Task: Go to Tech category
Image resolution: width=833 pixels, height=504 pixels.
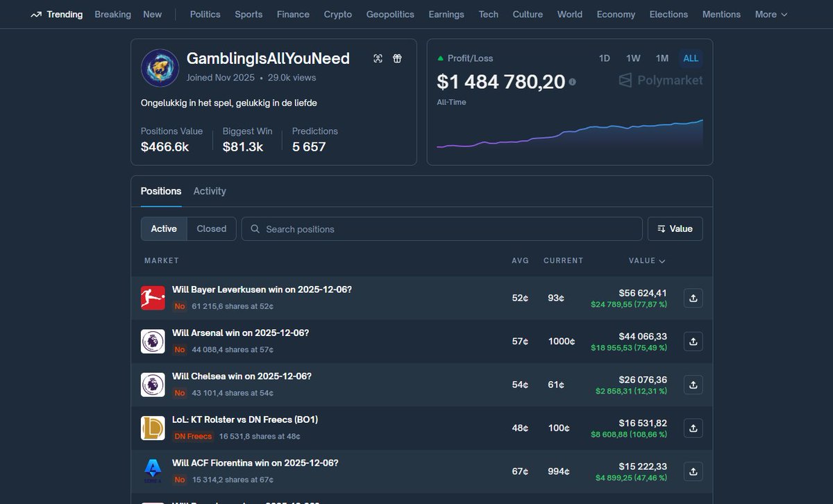Action: click(x=489, y=15)
